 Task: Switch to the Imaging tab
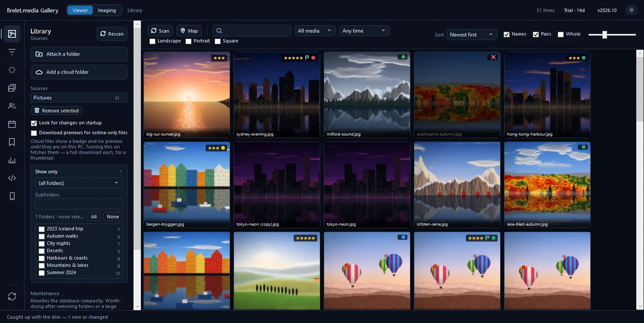click(x=107, y=10)
